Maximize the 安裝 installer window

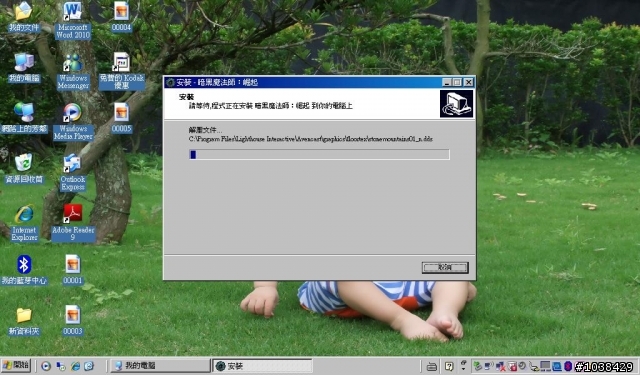point(457,82)
